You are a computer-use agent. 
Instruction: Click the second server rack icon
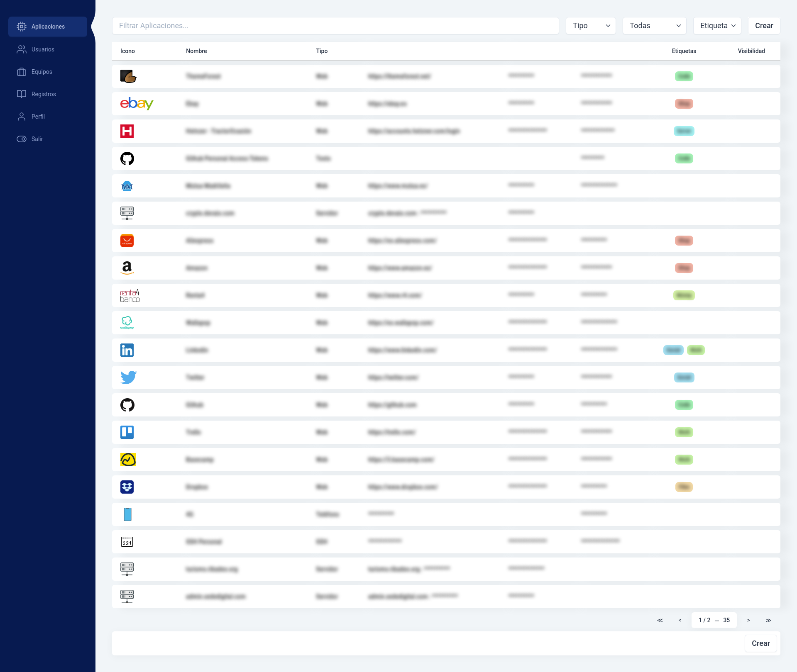[x=127, y=569]
